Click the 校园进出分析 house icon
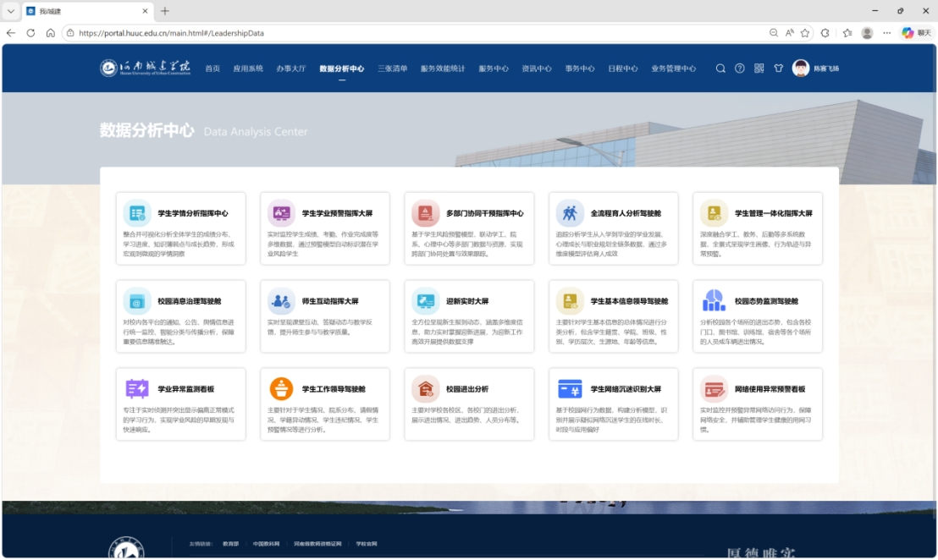 tap(425, 388)
